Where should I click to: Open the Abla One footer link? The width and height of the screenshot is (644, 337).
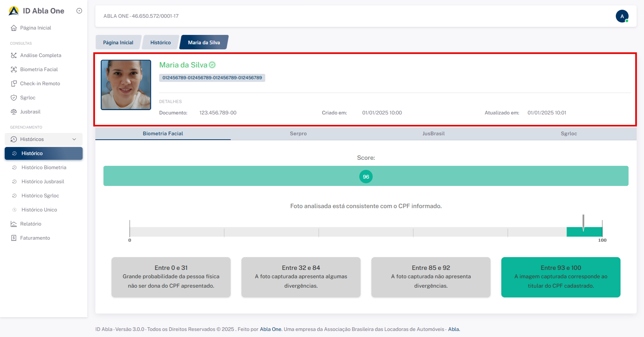coord(271,329)
